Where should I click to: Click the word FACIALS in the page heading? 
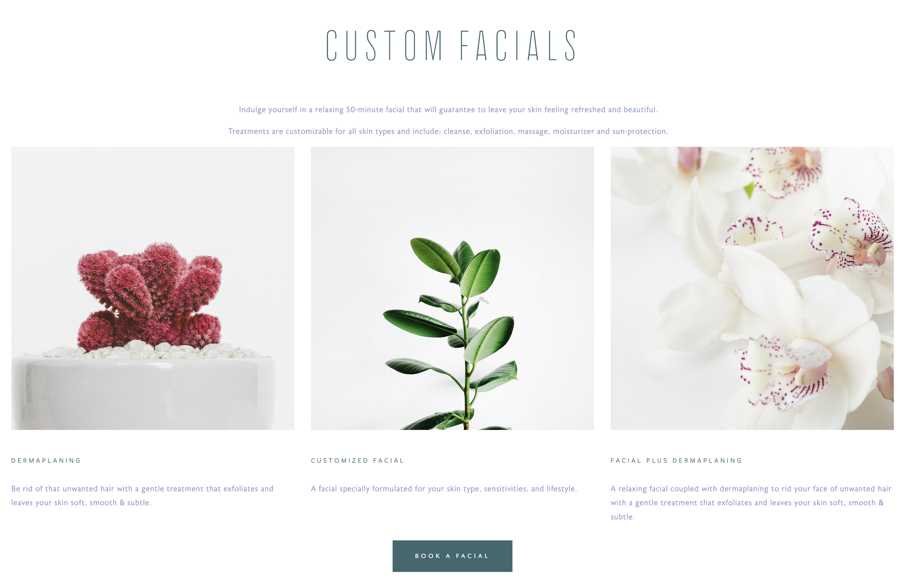click(x=518, y=45)
